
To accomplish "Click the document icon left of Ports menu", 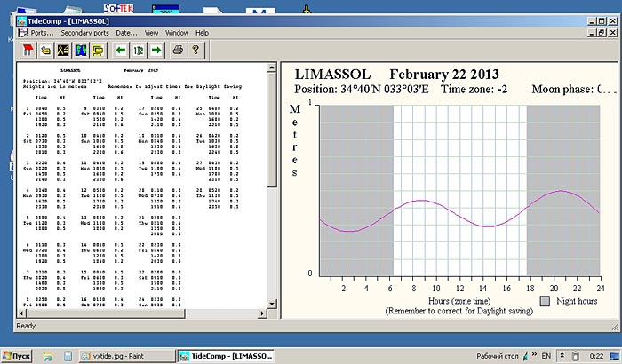I will (22, 33).
